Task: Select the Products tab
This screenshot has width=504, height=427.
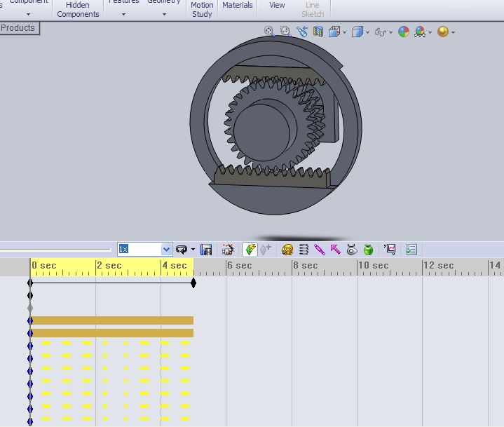Action: [x=18, y=28]
